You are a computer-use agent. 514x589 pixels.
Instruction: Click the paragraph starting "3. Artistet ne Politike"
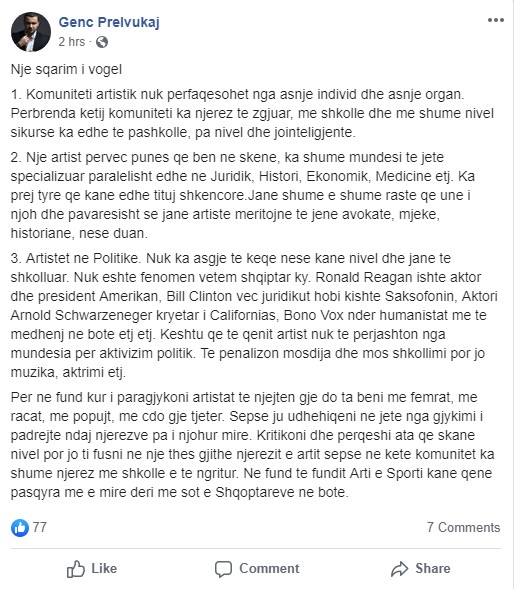[254, 315]
